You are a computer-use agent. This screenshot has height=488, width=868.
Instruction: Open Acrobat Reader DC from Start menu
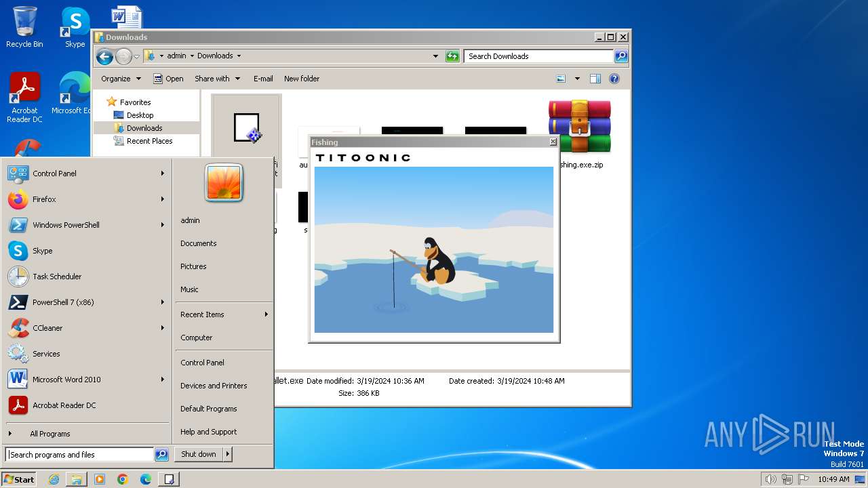86,405
